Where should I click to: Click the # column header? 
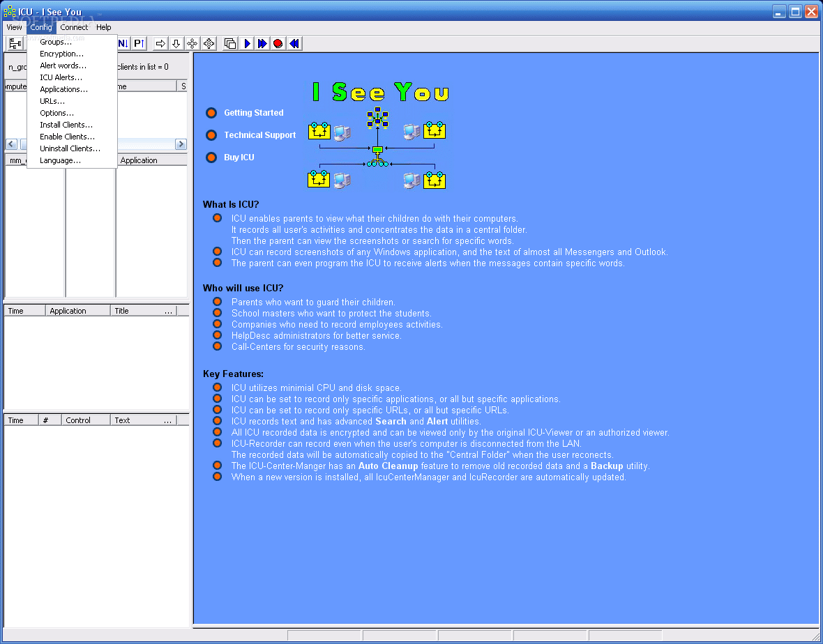coord(50,420)
